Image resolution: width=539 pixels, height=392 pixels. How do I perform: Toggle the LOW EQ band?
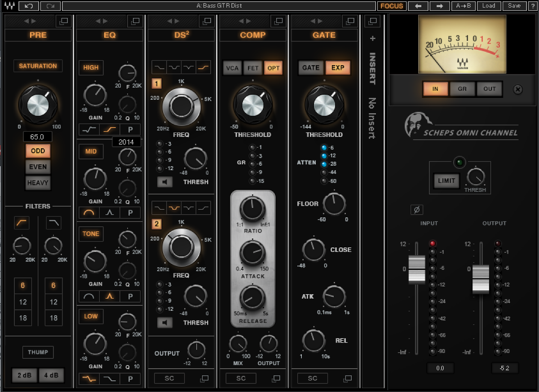91,316
